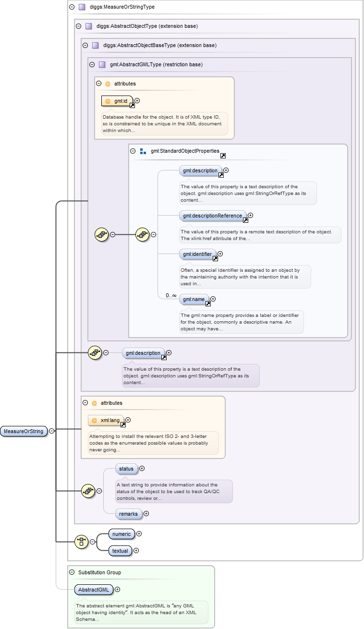Collapse the diggs:AbstractObjectType extension base
The image size is (364, 629).
[79, 26]
